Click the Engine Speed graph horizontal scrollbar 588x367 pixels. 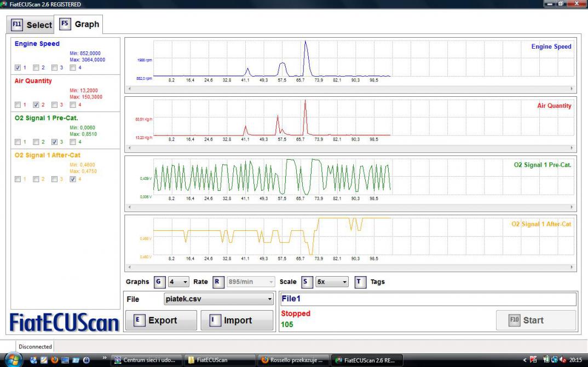350,88
